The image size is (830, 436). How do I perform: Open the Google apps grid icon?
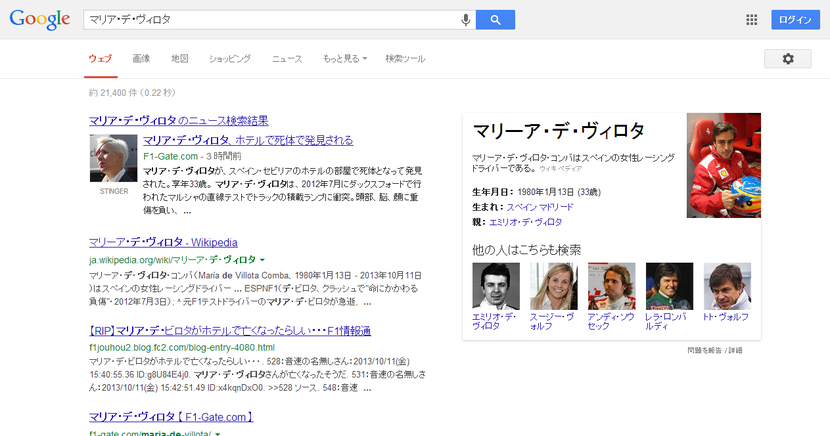click(x=752, y=20)
